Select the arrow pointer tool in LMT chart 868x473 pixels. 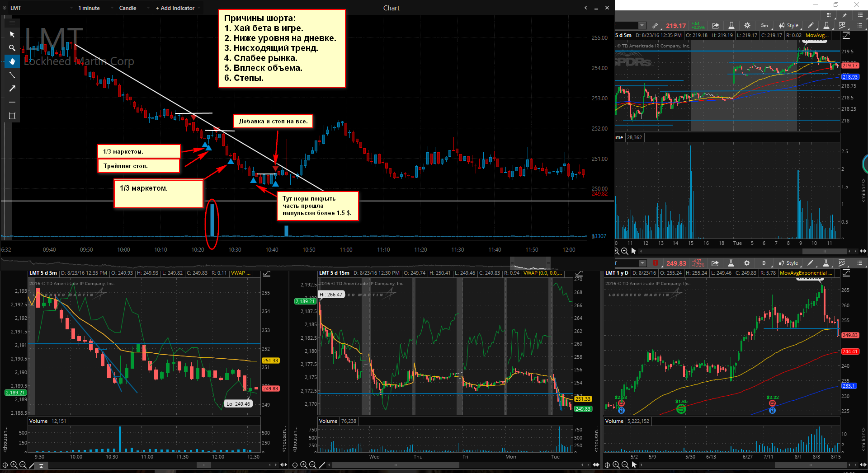(12, 34)
